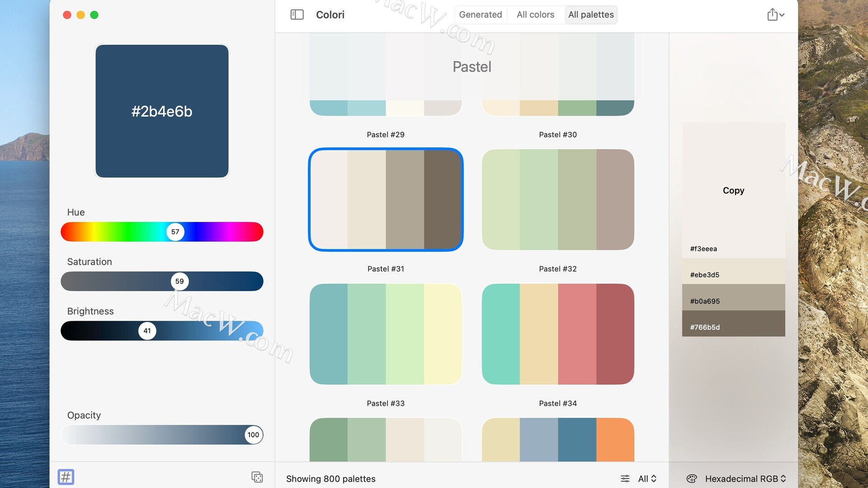Open the palette filter sliders icon
The image size is (868, 488).
coord(625,479)
